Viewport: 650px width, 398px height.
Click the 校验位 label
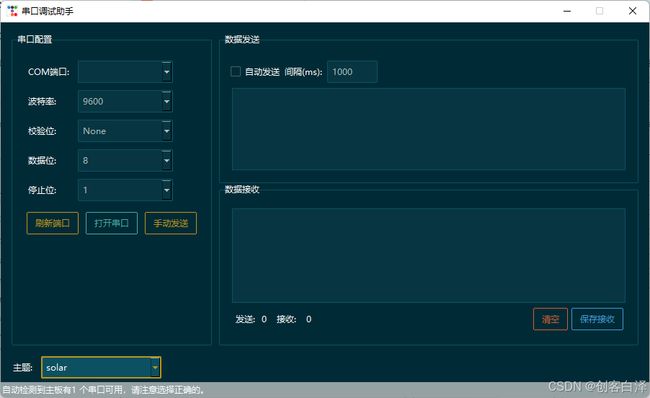coord(42,131)
